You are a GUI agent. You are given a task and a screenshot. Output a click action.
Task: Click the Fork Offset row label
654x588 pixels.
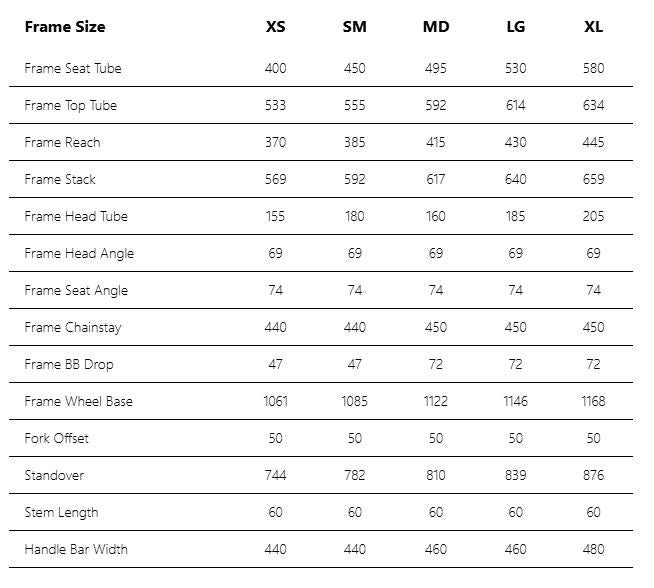pyautogui.click(x=55, y=438)
